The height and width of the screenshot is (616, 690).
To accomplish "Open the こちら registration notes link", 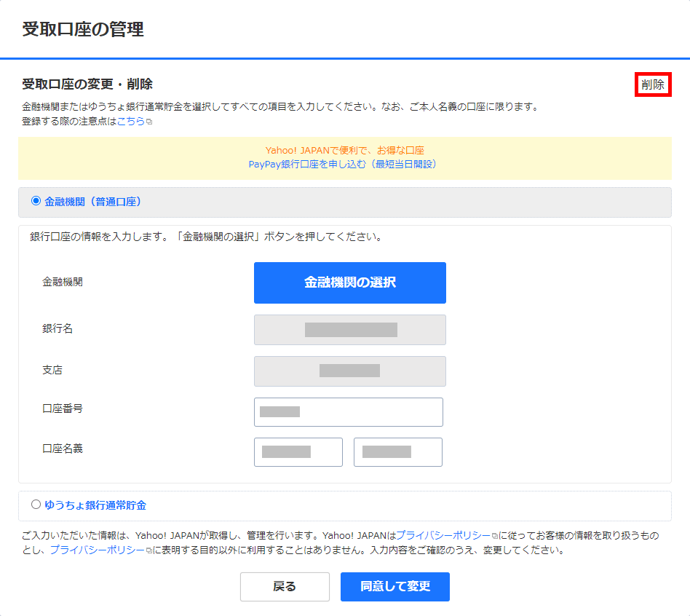I will 131,121.
